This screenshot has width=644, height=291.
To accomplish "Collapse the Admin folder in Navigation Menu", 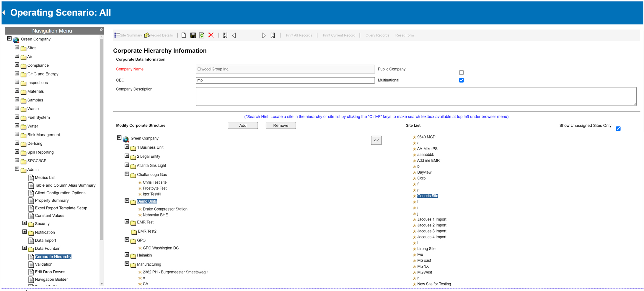I will click(17, 169).
